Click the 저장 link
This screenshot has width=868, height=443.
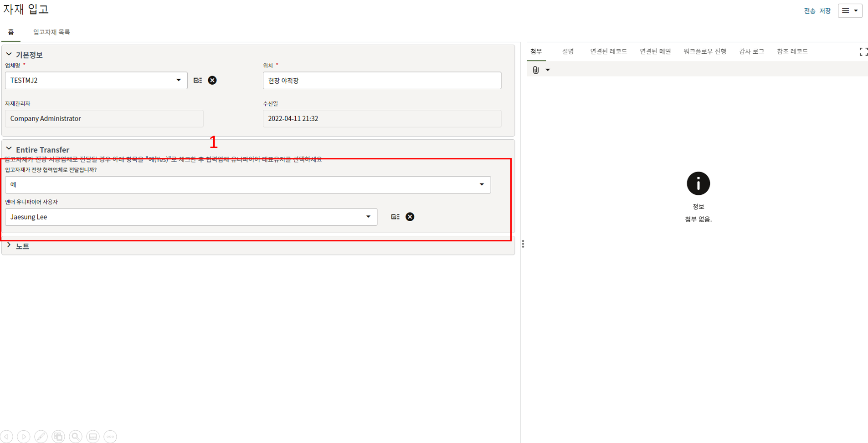click(x=825, y=11)
